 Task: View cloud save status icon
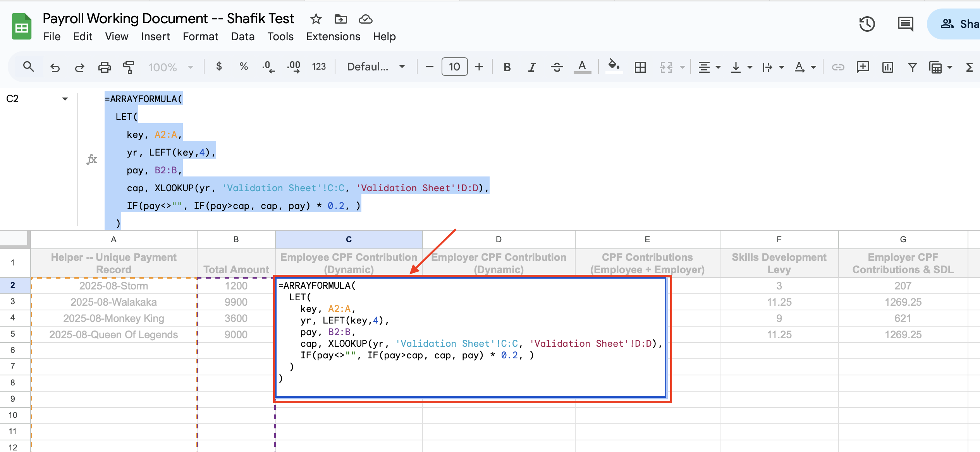click(365, 19)
